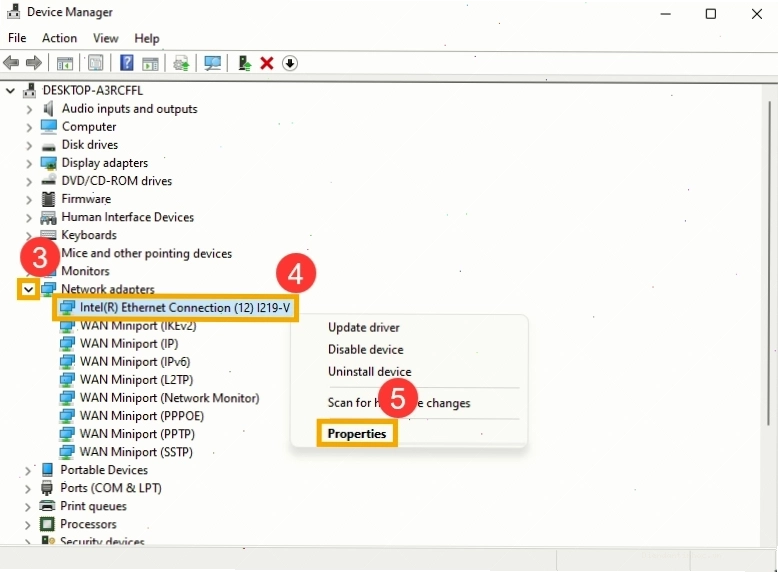Viewport: 778px width, 572px height.
Task: Open the File menu
Action: (17, 38)
